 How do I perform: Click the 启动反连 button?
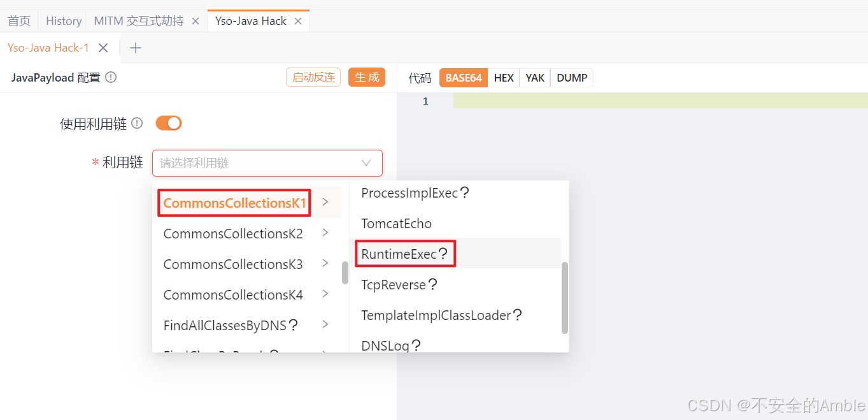coord(313,77)
